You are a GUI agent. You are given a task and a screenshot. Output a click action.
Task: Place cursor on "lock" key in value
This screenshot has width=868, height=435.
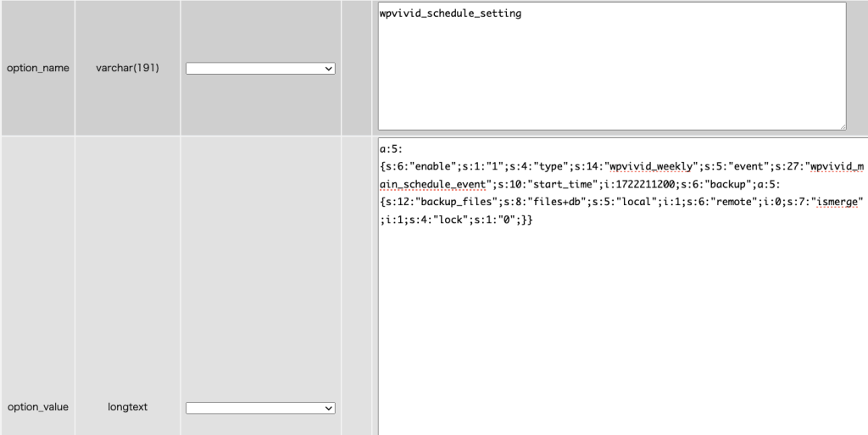(448, 220)
